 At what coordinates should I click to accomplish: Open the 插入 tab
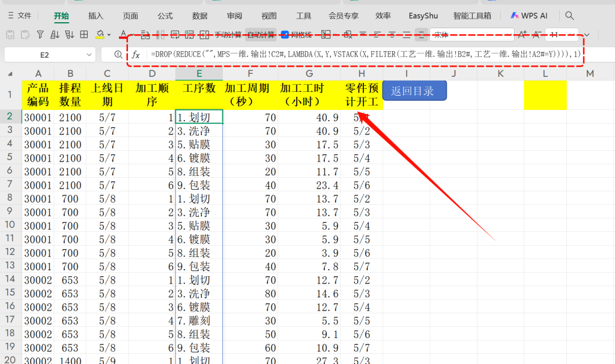point(95,16)
